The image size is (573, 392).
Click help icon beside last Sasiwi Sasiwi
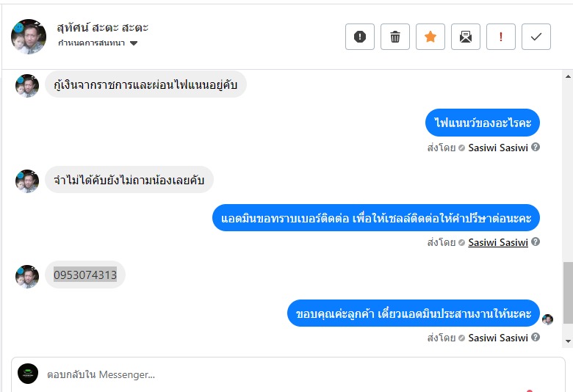(536, 338)
